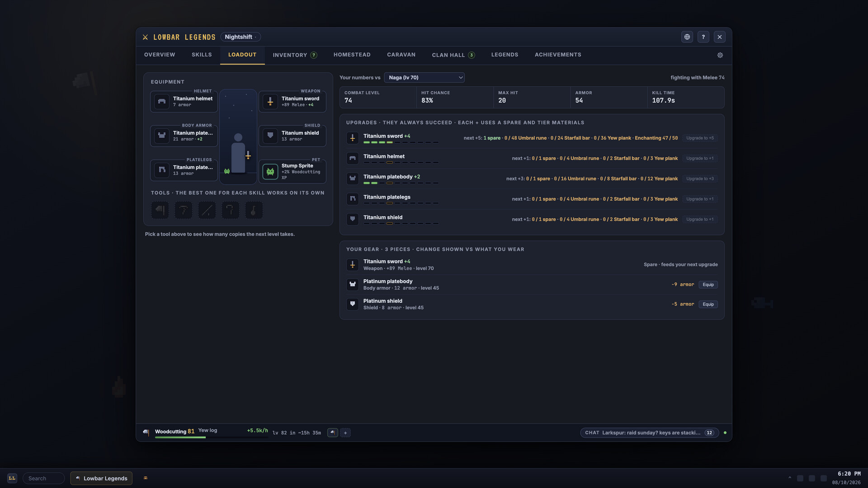Click the Platinum platebody icon in Your Gear
868x488 pixels.
pyautogui.click(x=353, y=285)
